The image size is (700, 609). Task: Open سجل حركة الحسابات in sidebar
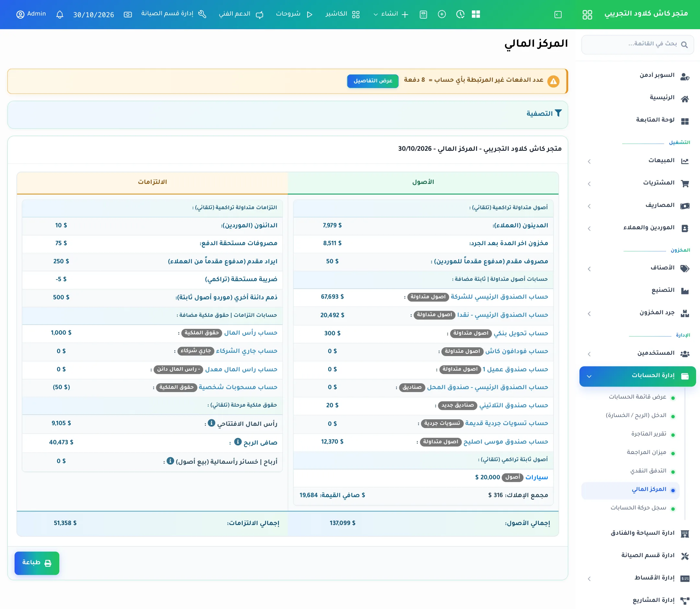click(638, 507)
